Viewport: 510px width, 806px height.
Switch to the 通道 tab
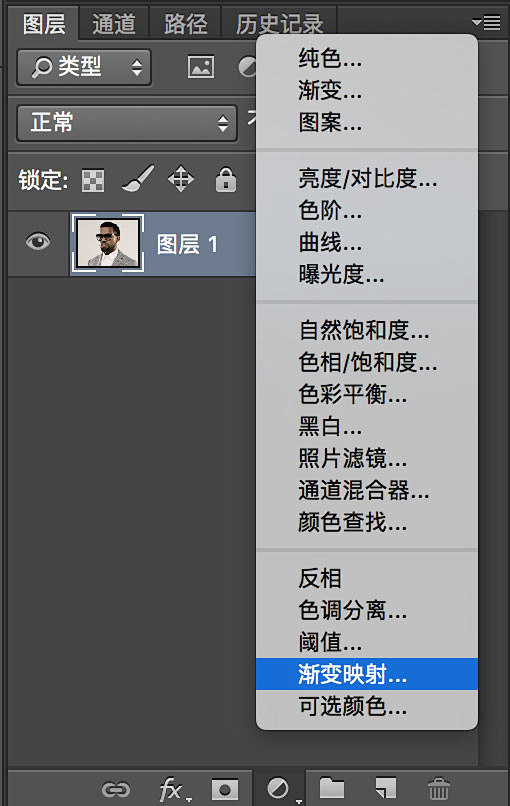point(114,24)
